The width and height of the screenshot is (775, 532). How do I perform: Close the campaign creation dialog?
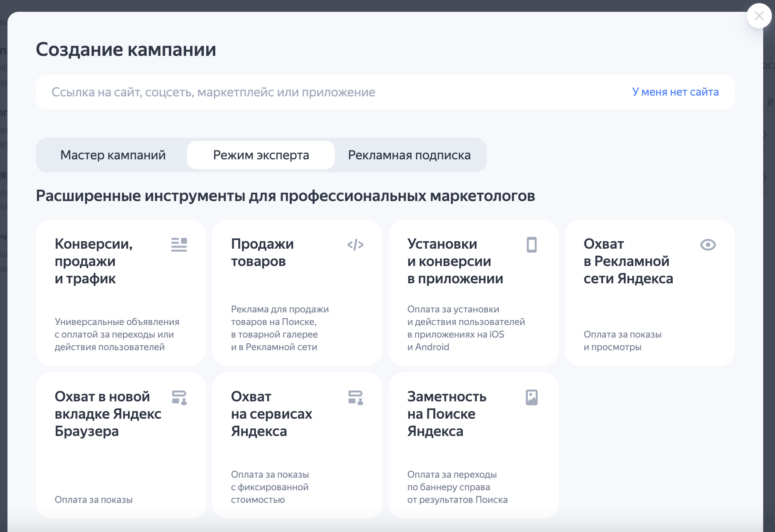(759, 16)
